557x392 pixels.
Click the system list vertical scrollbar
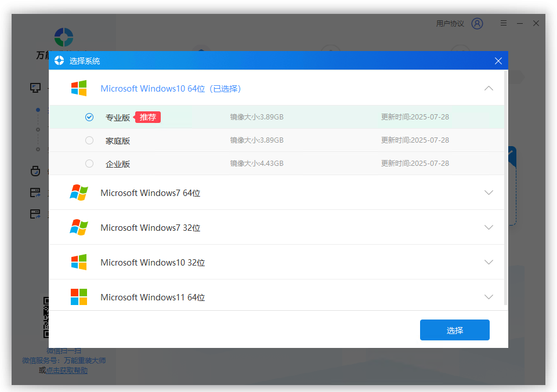pyautogui.click(x=506, y=186)
